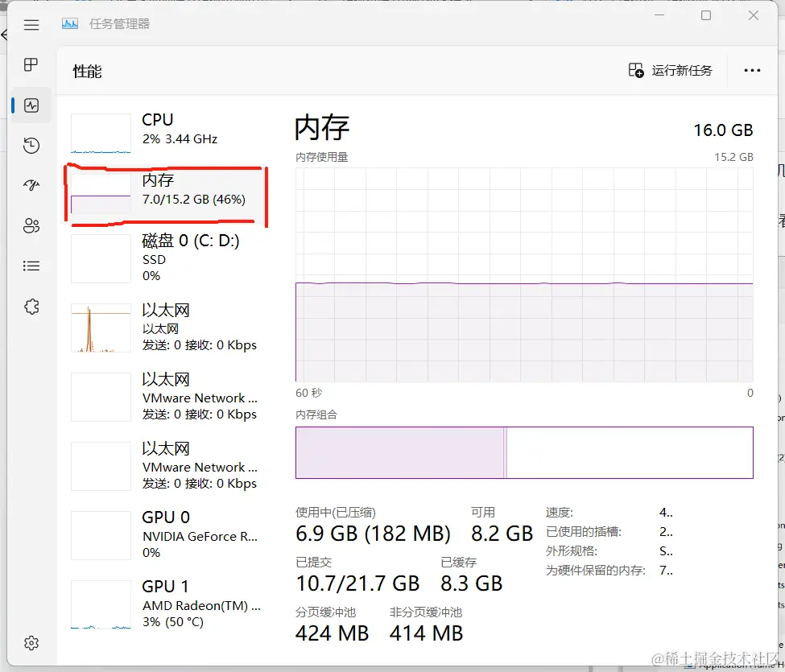Click the Task Manager logo in title bar
This screenshot has width=785, height=672.
pos(68,24)
